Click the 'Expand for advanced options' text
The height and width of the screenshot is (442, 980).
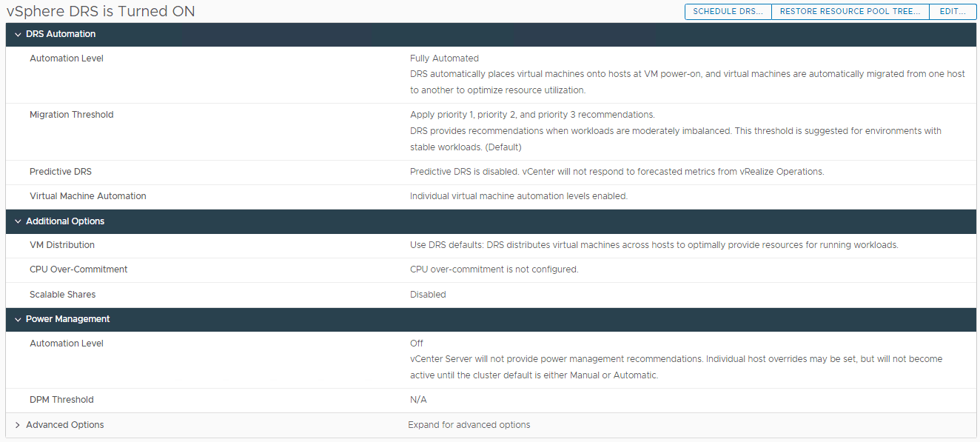469,425
